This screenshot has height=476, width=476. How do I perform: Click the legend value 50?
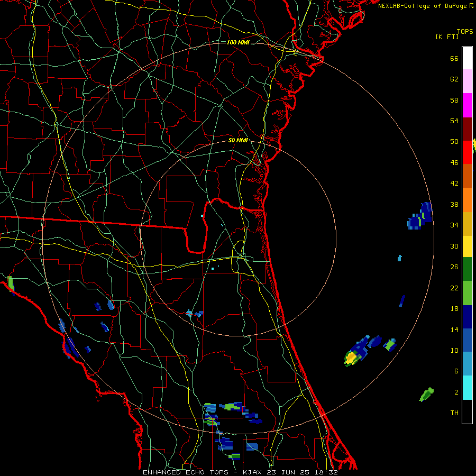[x=454, y=142]
